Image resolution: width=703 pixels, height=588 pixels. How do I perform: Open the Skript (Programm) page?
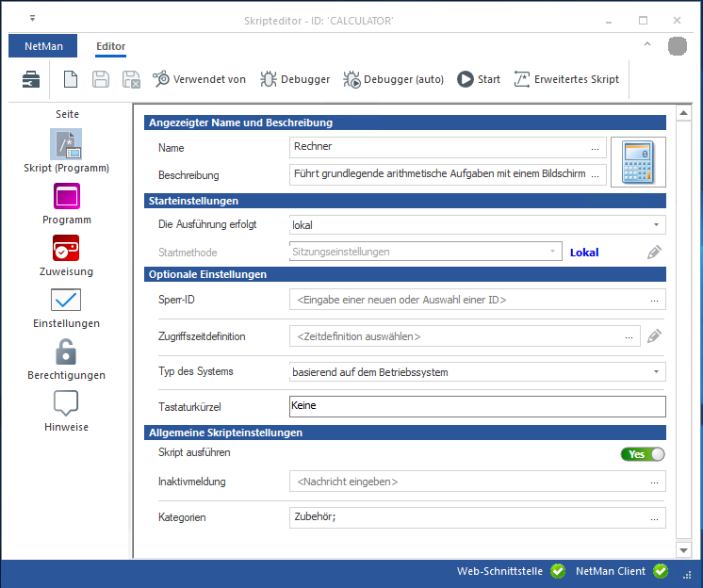click(x=66, y=144)
